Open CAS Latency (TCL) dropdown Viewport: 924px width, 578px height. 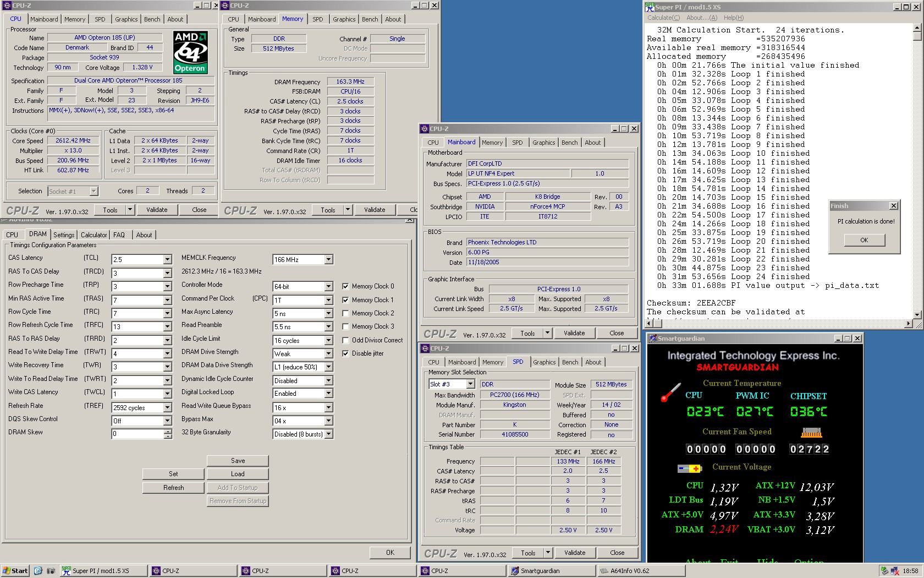(167, 259)
